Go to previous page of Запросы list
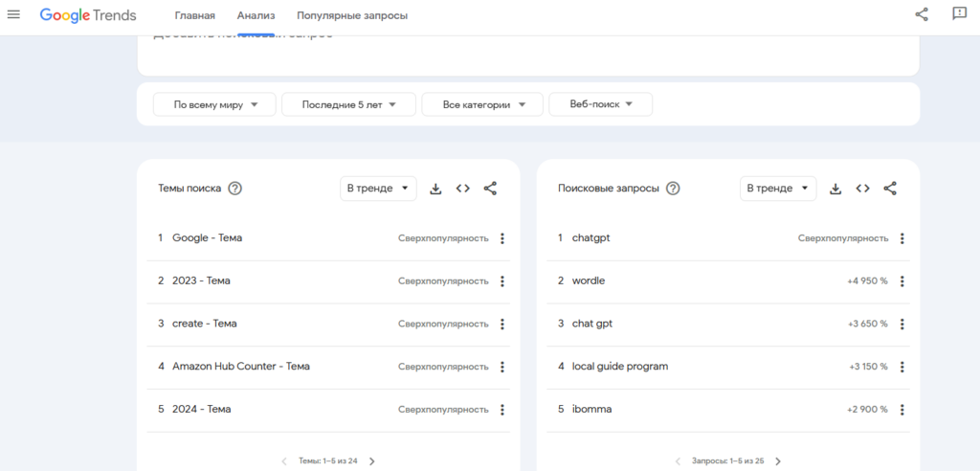The height and width of the screenshot is (471, 980). point(678,461)
